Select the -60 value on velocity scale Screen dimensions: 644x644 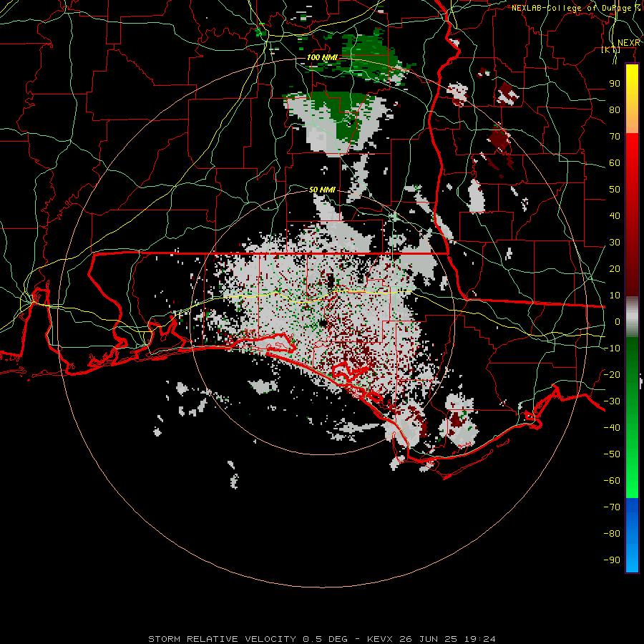[x=612, y=481]
